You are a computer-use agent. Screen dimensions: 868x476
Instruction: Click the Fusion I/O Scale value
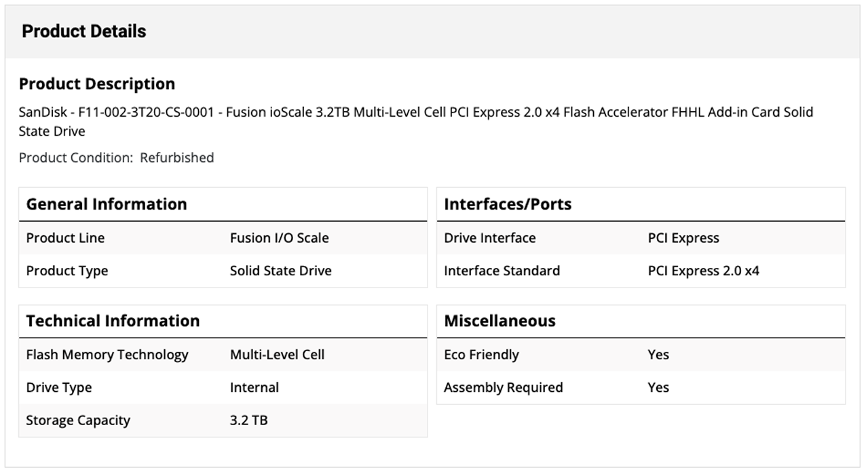click(x=279, y=238)
